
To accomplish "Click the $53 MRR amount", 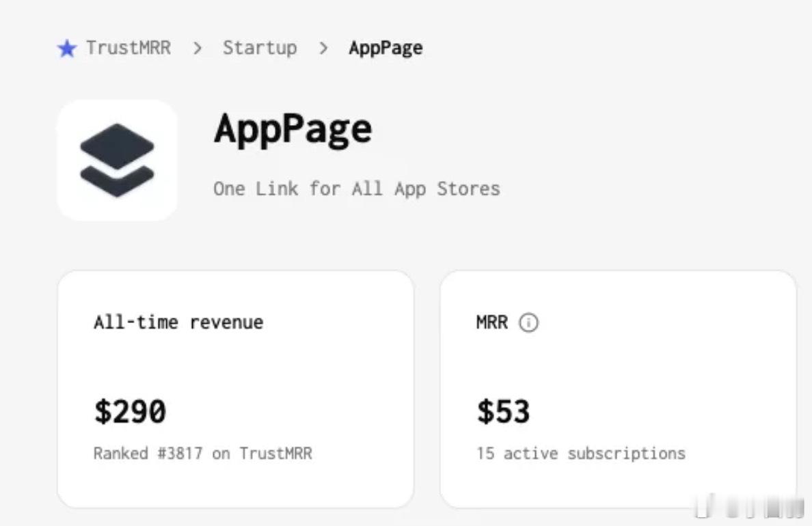I will click(x=503, y=412).
